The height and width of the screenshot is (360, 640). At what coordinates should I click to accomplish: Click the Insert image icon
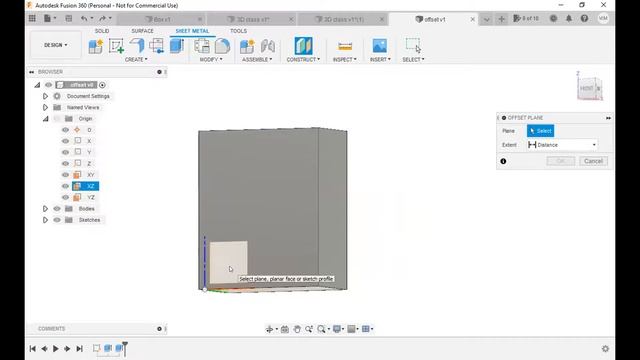[x=380, y=46]
